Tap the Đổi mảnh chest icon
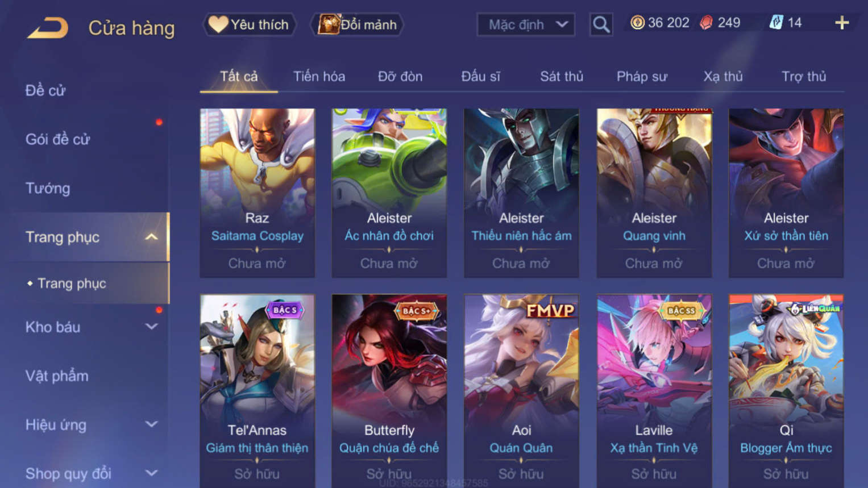Screen dimensions: 868x488 [x=329, y=24]
